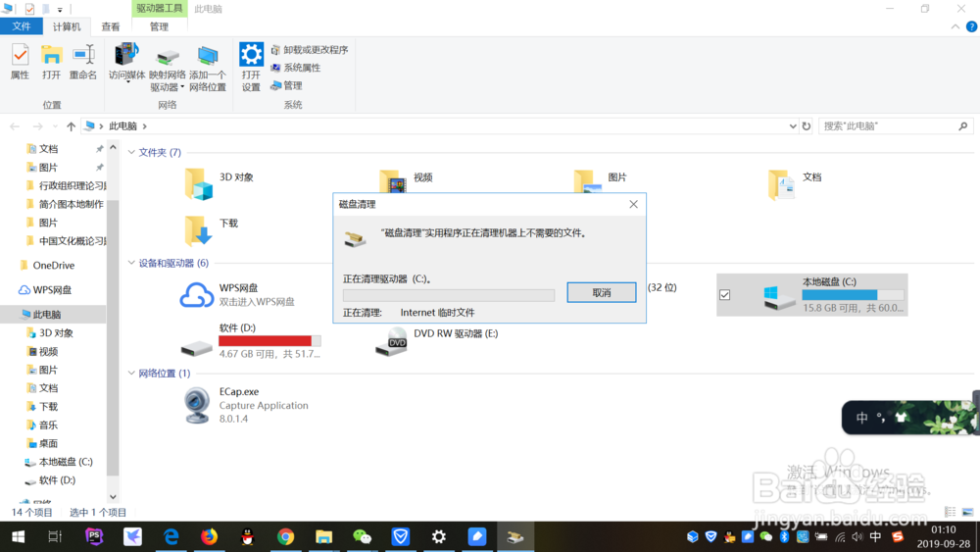The height and width of the screenshot is (552, 980).
Task: Click the 软件 (D:) red capacity bar
Action: pyautogui.click(x=269, y=340)
